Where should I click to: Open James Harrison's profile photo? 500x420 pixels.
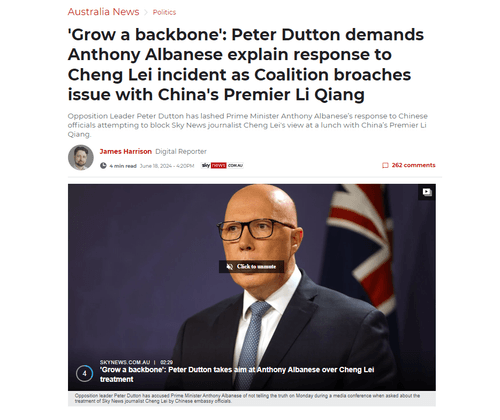point(81,157)
